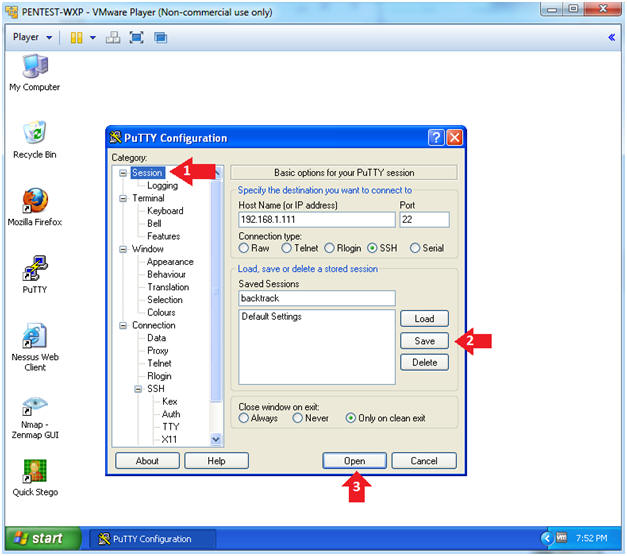The height and width of the screenshot is (556, 627).
Task: Set close window on exit Always
Action: coord(258,418)
